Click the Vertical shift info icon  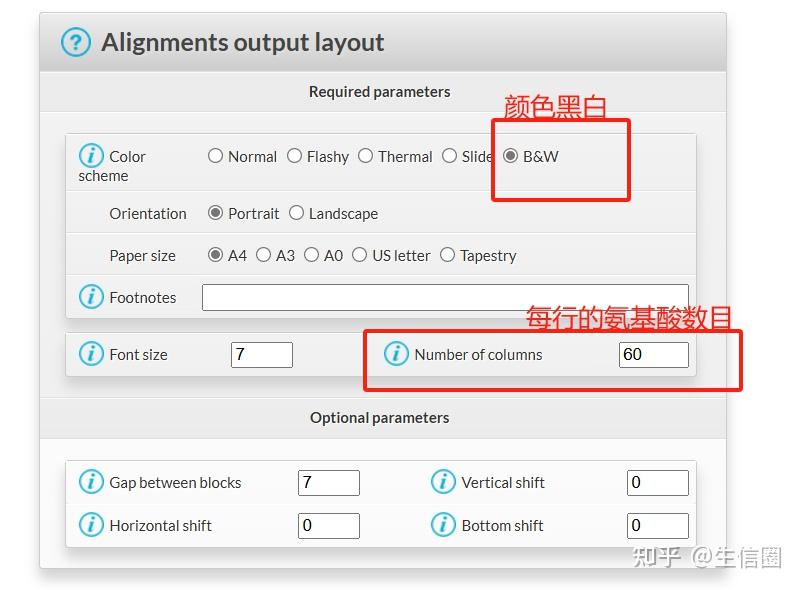click(443, 482)
